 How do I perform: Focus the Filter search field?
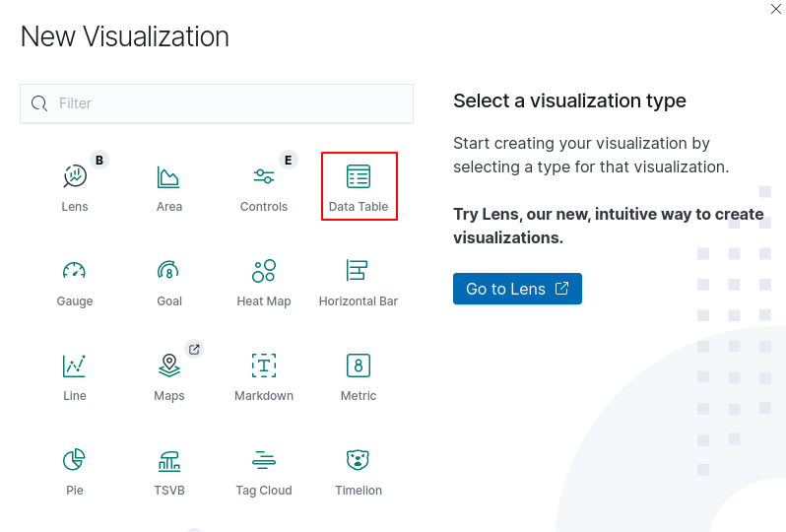[x=217, y=103]
